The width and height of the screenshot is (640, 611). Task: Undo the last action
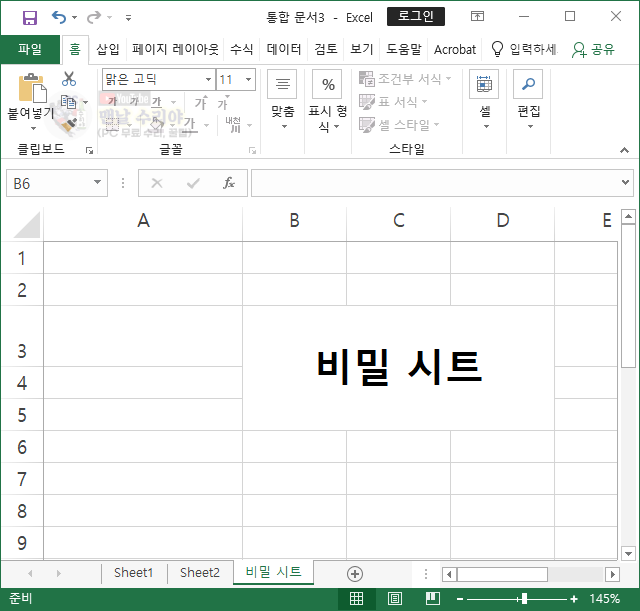pos(59,17)
